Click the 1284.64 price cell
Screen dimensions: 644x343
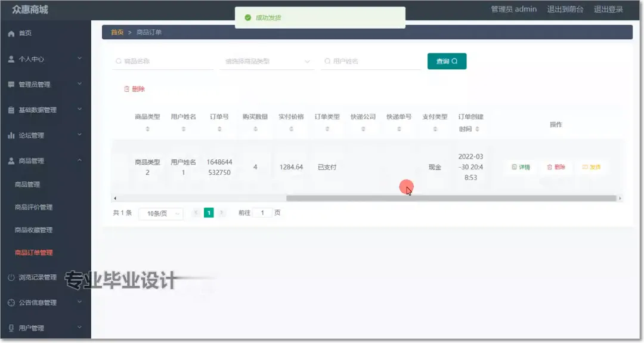291,167
